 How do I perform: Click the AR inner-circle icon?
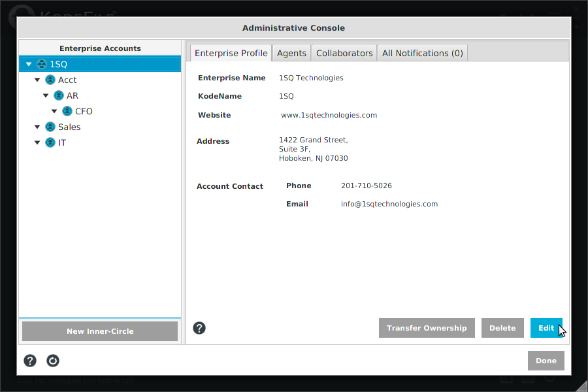click(x=59, y=95)
